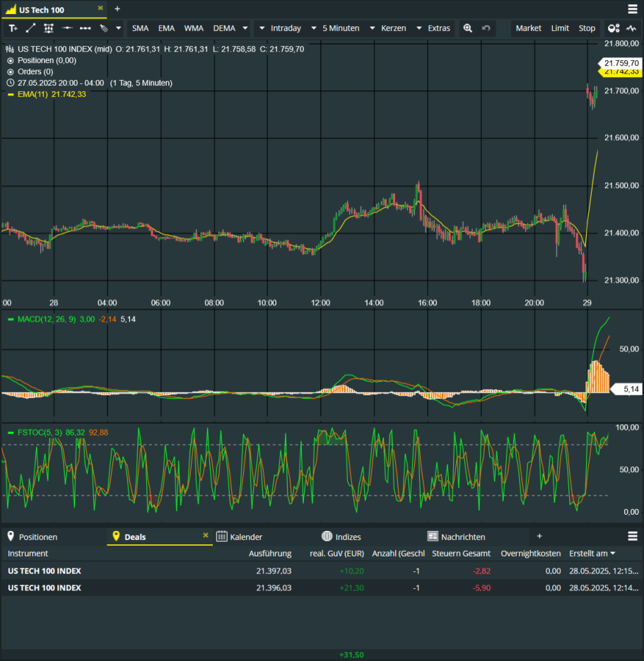The height and width of the screenshot is (661, 644).
Task: Open the Nachrichten tab
Action: pos(476,537)
